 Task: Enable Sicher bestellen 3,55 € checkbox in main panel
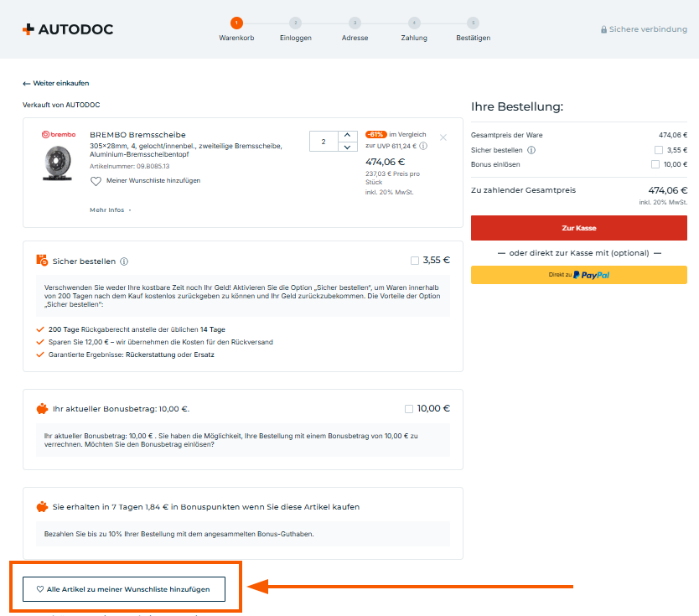pyautogui.click(x=416, y=260)
